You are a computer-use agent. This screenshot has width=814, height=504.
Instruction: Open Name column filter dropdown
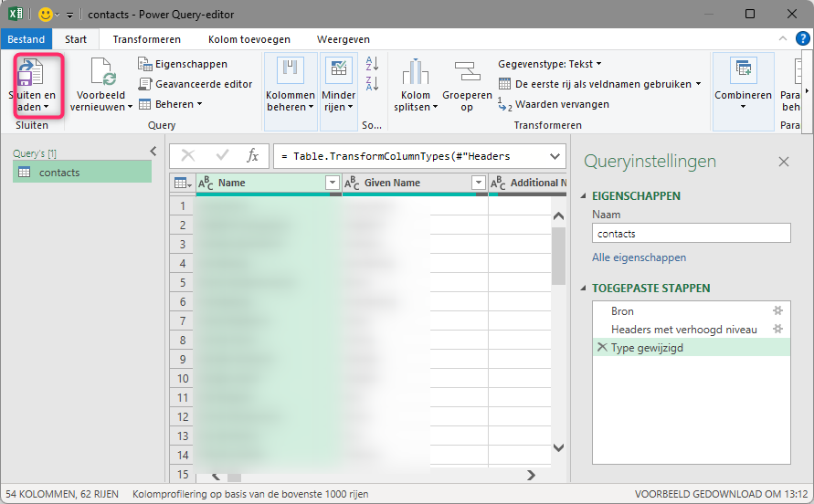click(333, 183)
